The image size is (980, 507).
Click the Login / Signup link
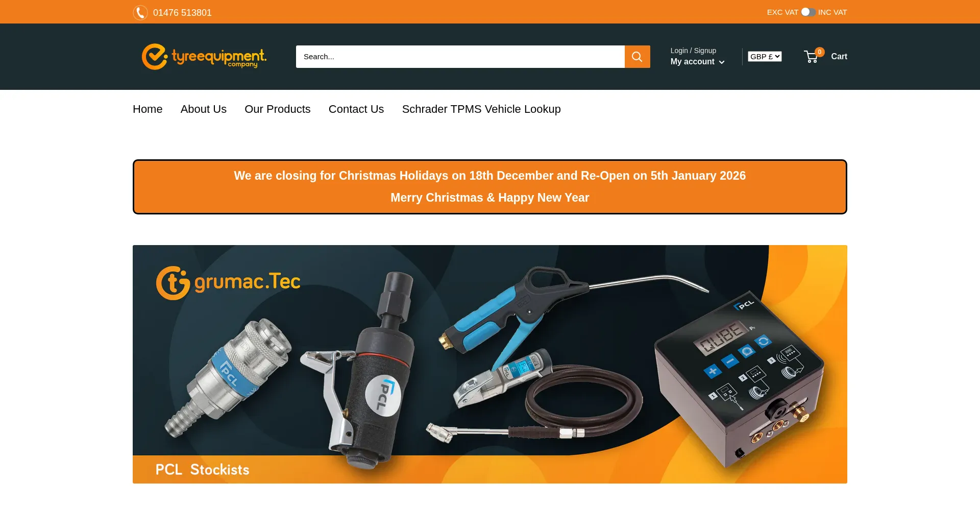click(x=693, y=51)
